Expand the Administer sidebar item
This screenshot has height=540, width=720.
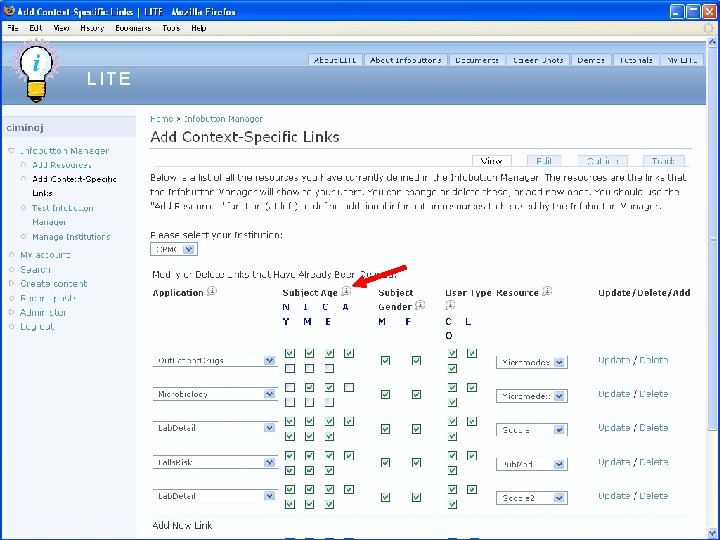pyautogui.click(x=11, y=313)
